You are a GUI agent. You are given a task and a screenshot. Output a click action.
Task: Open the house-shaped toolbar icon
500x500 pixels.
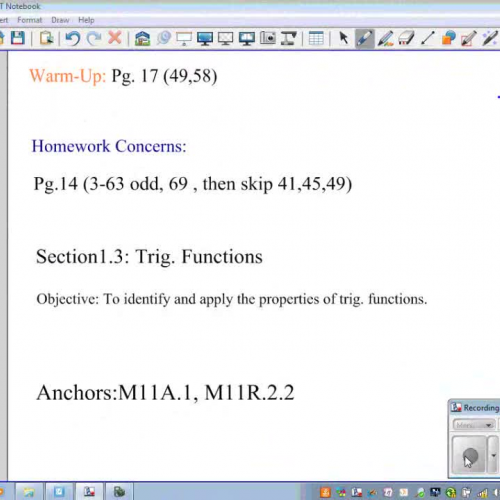[142, 38]
